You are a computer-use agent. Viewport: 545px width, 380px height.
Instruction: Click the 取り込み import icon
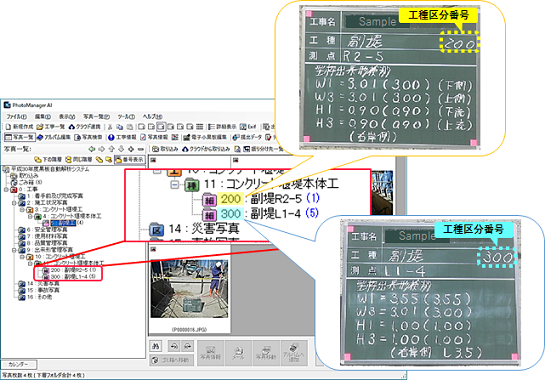point(165,149)
